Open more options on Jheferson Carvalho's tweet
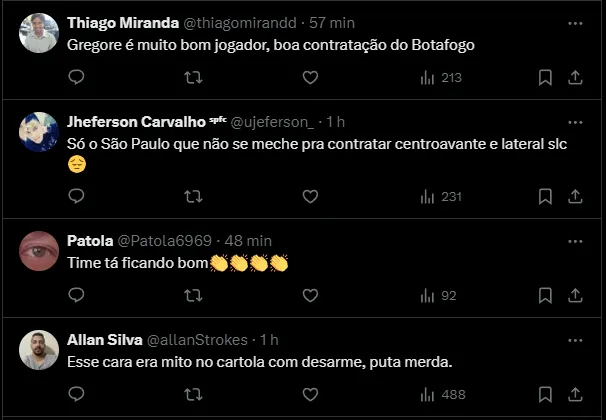Screen dimensions: 606x420 pos(575,121)
